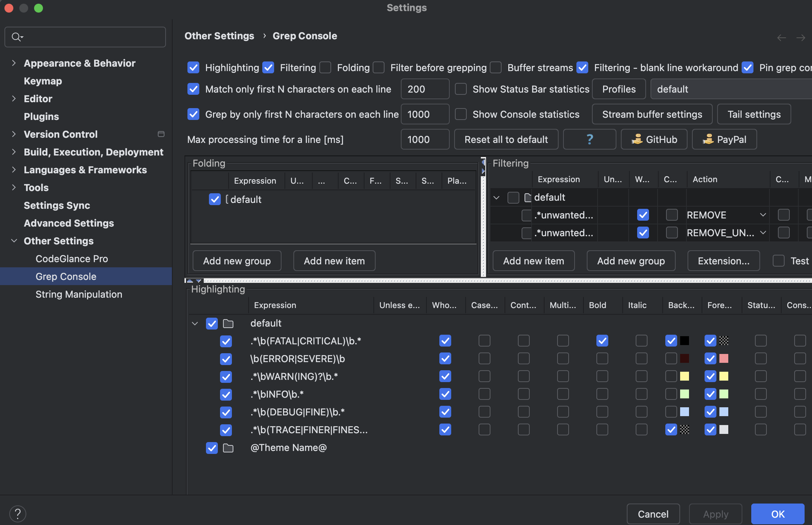Click the red foreground swatch for ERROR|SEVERE
The width and height of the screenshot is (812, 525).
coord(723,358)
